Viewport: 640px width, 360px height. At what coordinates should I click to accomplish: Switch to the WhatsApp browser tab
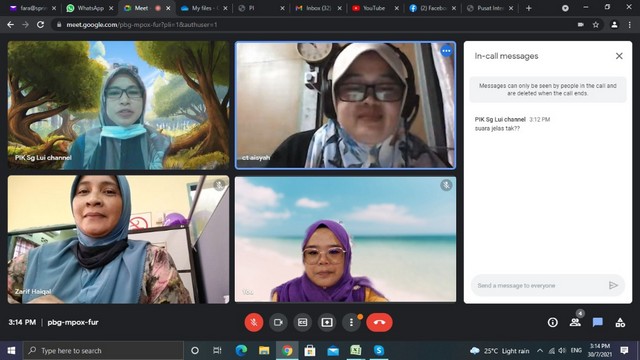(89, 8)
